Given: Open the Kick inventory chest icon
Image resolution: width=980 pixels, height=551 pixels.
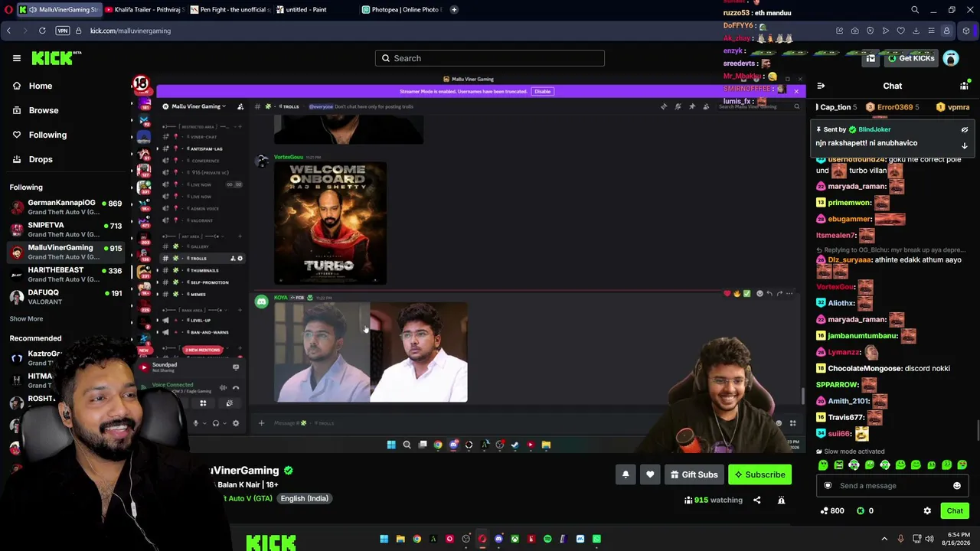Looking at the screenshot, I should tap(871, 58).
